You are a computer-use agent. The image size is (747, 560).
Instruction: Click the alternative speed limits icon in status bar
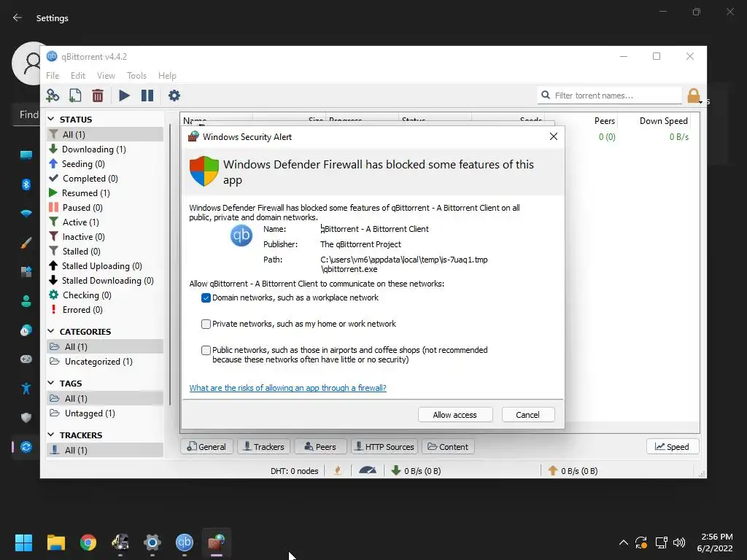[x=368, y=470]
